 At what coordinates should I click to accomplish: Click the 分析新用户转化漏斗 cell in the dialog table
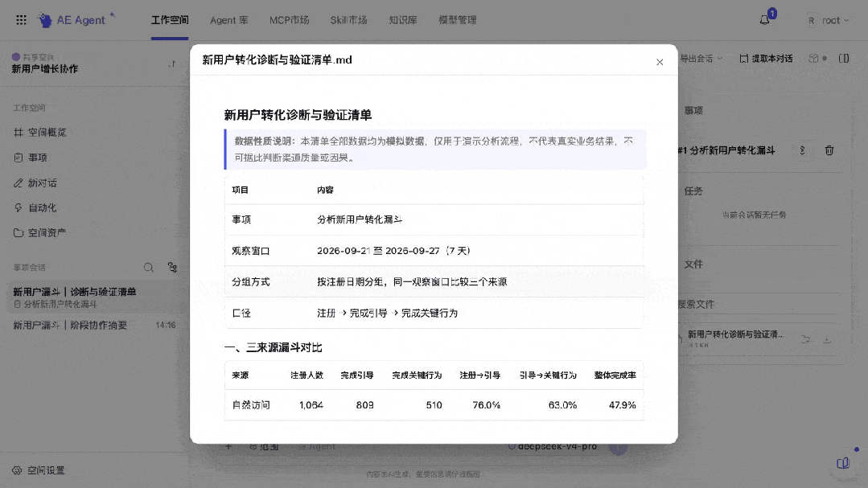coord(360,219)
